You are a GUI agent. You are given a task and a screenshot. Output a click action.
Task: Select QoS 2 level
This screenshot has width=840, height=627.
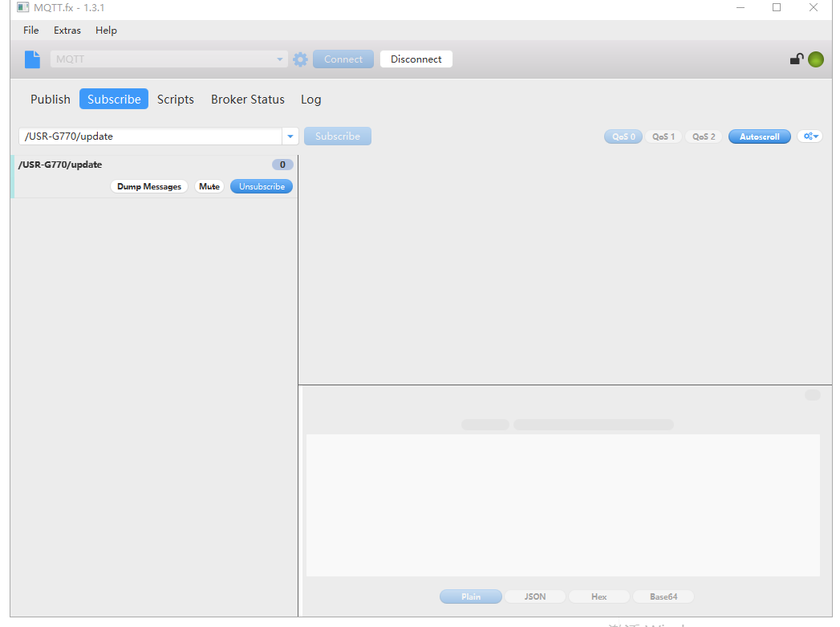(704, 136)
